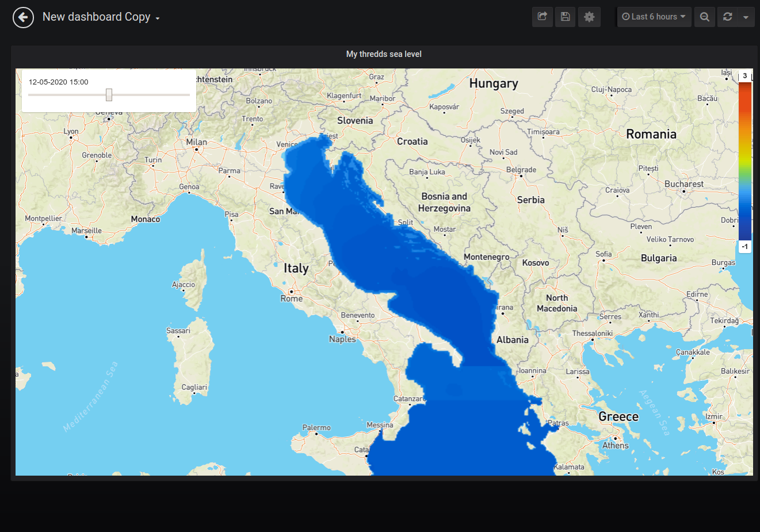Click the time slider handle

click(x=109, y=95)
